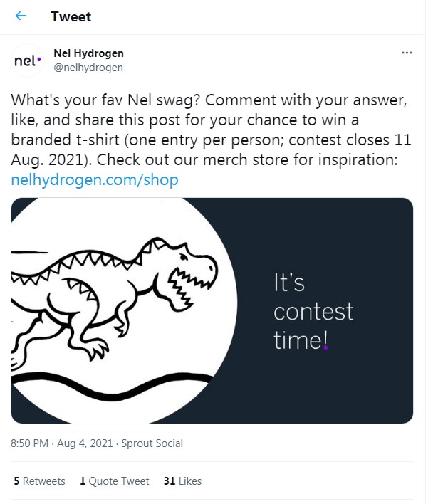The width and height of the screenshot is (438, 504).
Task: Show the 31 Likes list
Action: (182, 481)
